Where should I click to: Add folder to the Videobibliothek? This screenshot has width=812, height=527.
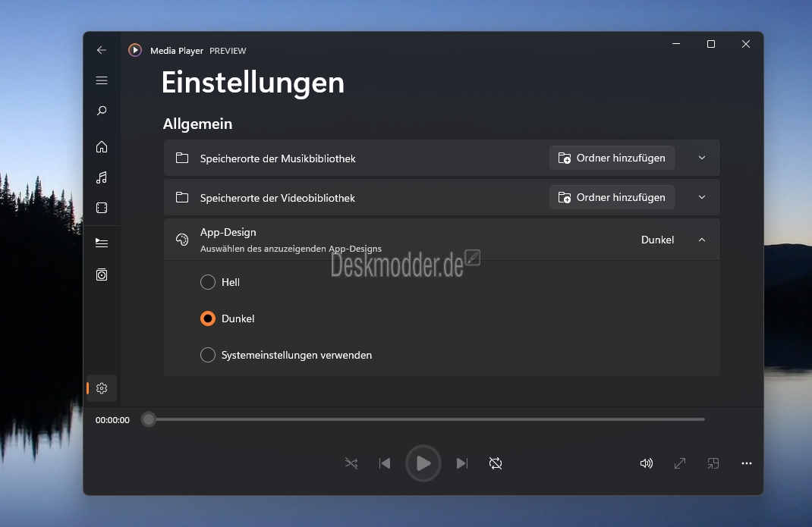[x=612, y=197]
